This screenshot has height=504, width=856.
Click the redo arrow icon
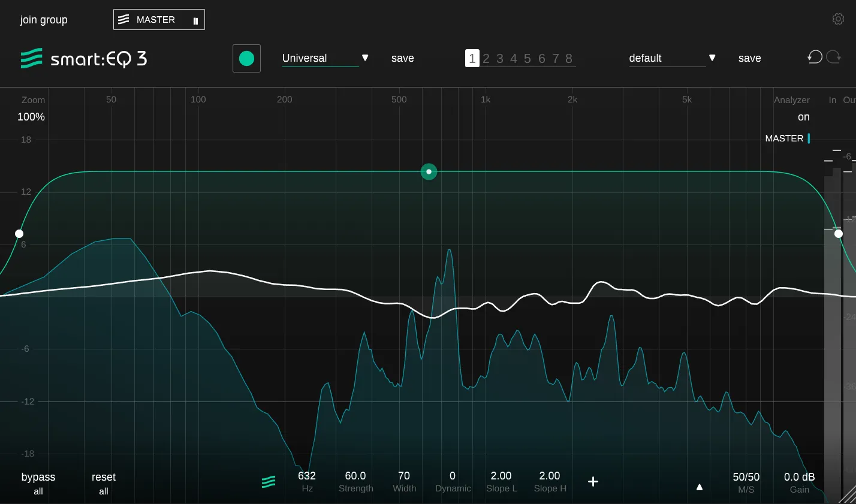point(833,58)
